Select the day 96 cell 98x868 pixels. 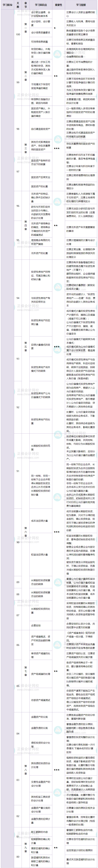[18, 206]
